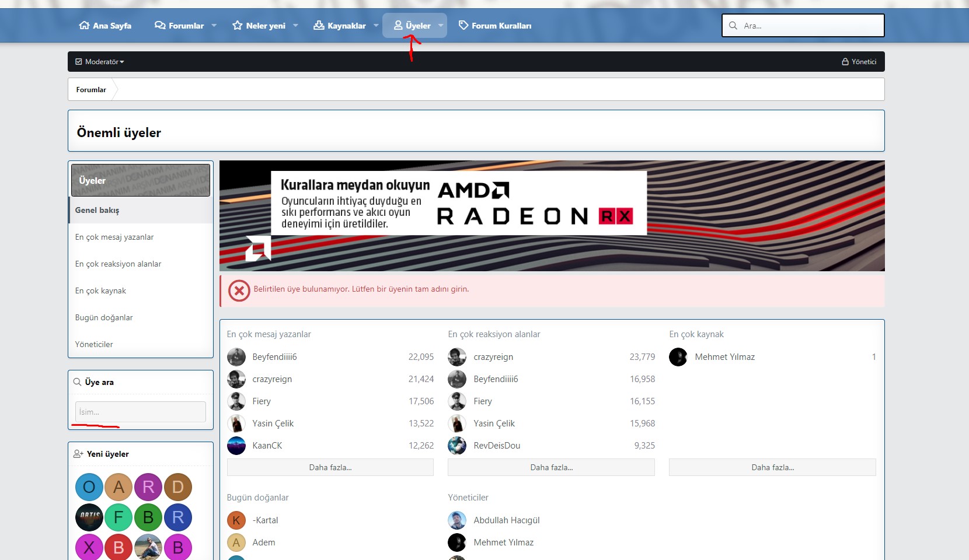This screenshot has height=560, width=969.
Task: Open the Forumlar nav item
Action: pos(179,26)
